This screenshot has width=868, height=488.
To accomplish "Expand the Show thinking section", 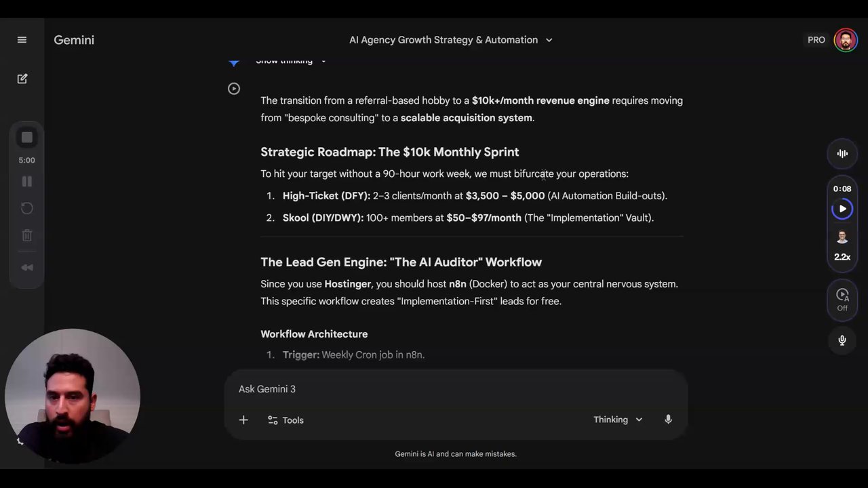I will click(291, 61).
